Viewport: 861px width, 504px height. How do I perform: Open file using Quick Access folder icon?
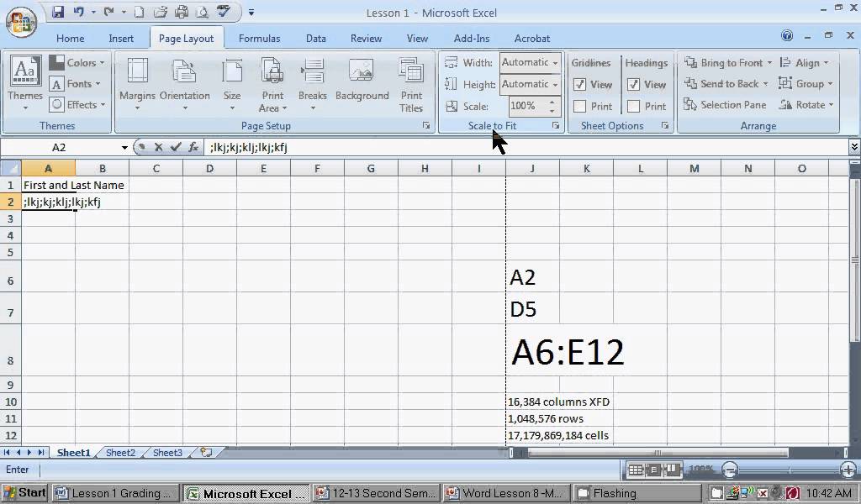coord(161,12)
